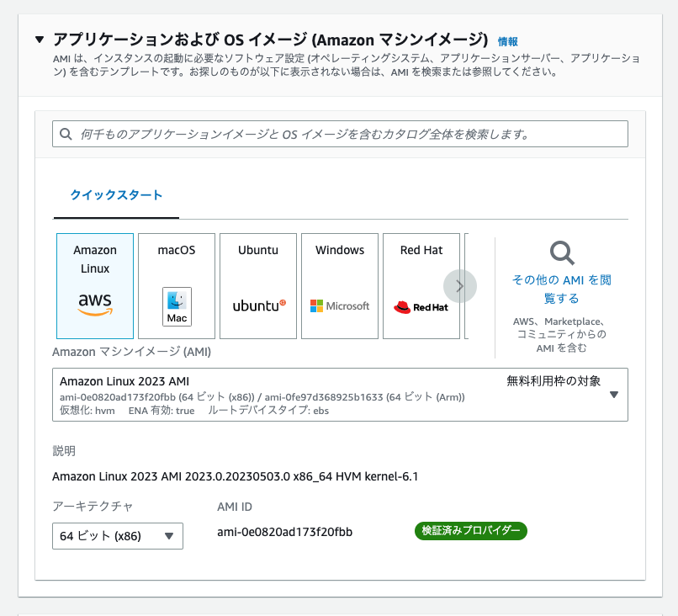Select the Red Hat AMI card

[x=421, y=286]
